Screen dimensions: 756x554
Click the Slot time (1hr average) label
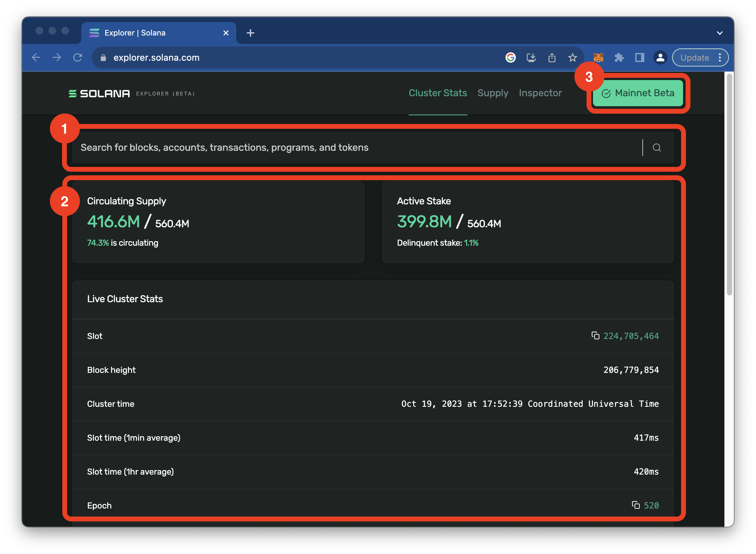pos(130,471)
